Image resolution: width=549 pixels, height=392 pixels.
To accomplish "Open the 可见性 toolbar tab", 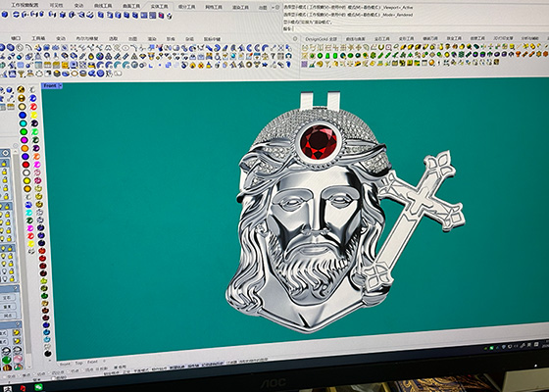I will tap(56, 5).
